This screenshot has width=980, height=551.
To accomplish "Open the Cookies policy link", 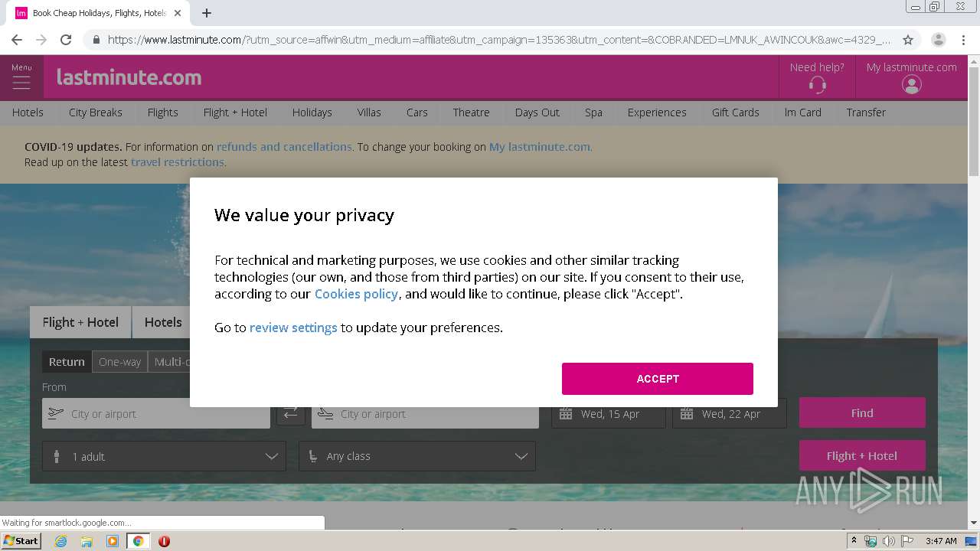I will pos(356,294).
